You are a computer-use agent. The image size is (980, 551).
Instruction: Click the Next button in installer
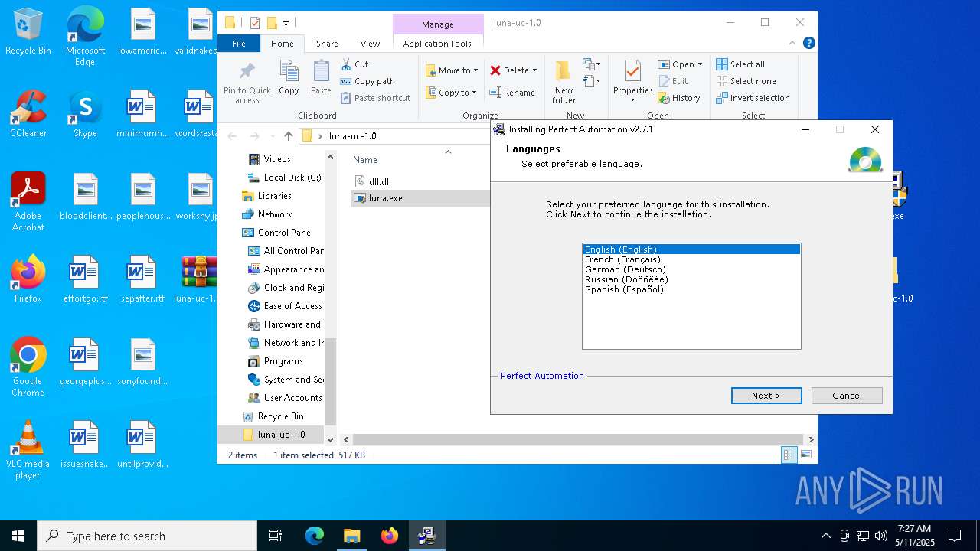(x=766, y=396)
